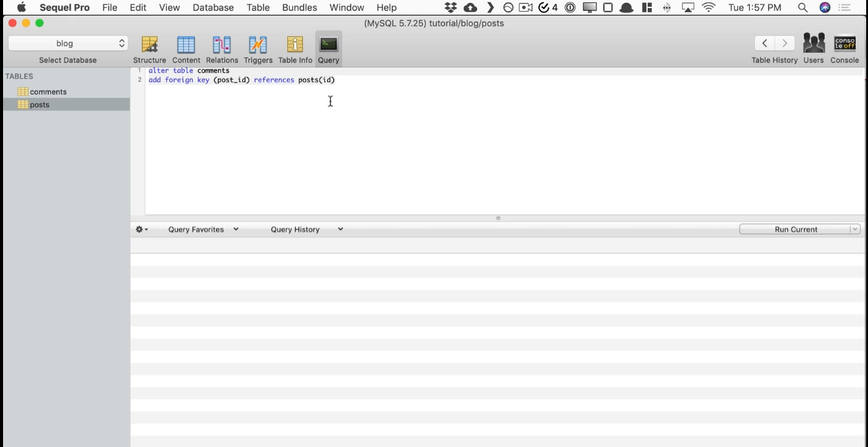Click the Run Current button
The height and width of the screenshot is (447, 868).
click(x=795, y=229)
